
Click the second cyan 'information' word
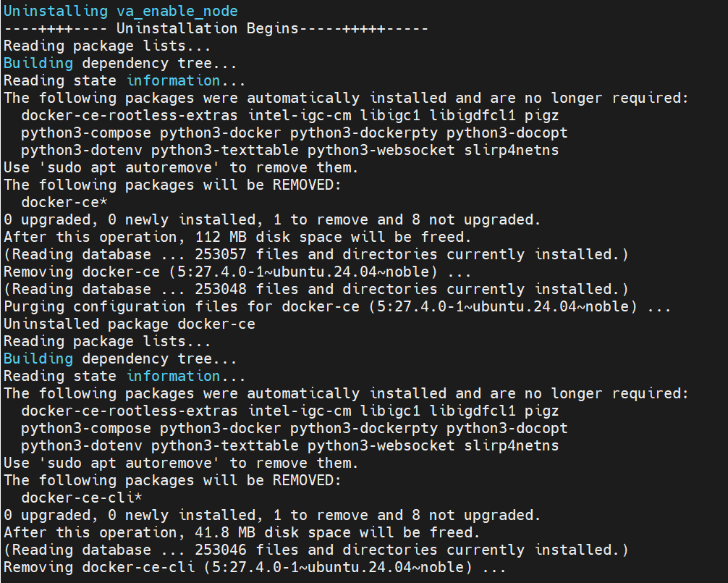(173, 376)
